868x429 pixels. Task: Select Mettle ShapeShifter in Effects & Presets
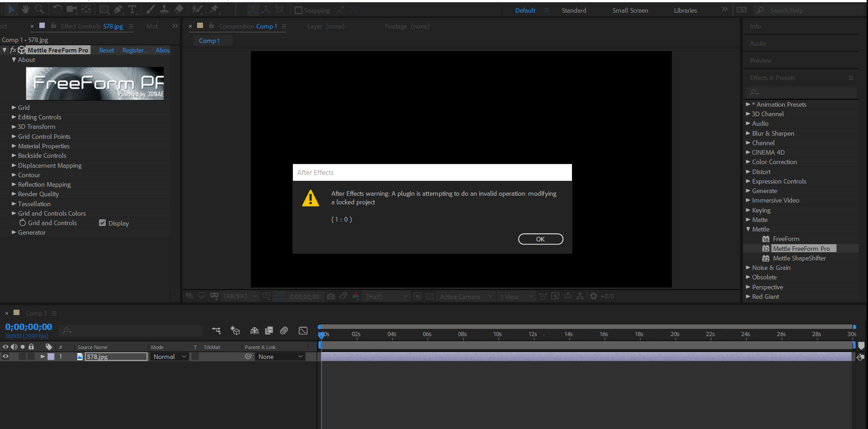click(x=799, y=258)
